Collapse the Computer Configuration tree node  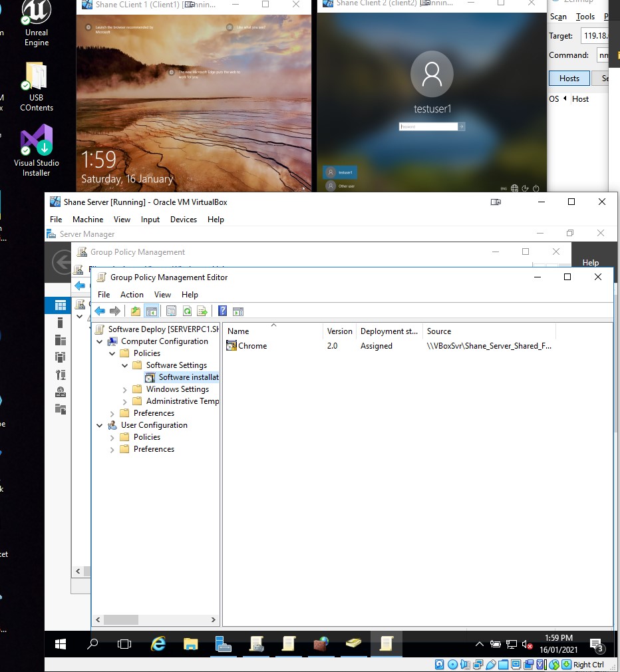coord(99,341)
